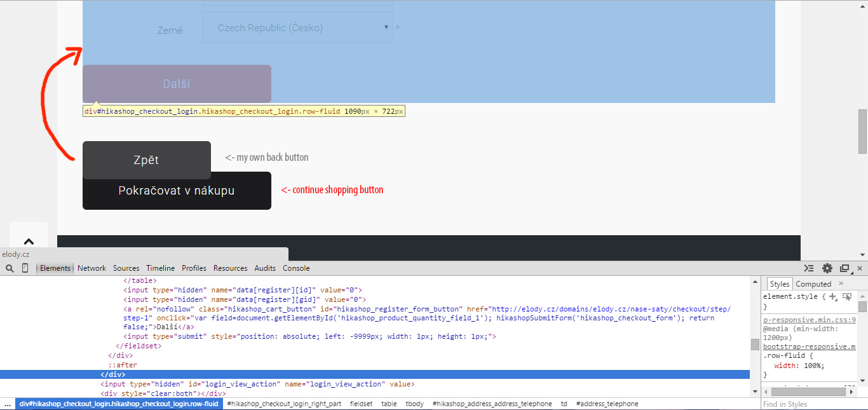The height and width of the screenshot is (410, 868).
Task: Open p-responsive.min.css:9 source link
Action: 810,320
